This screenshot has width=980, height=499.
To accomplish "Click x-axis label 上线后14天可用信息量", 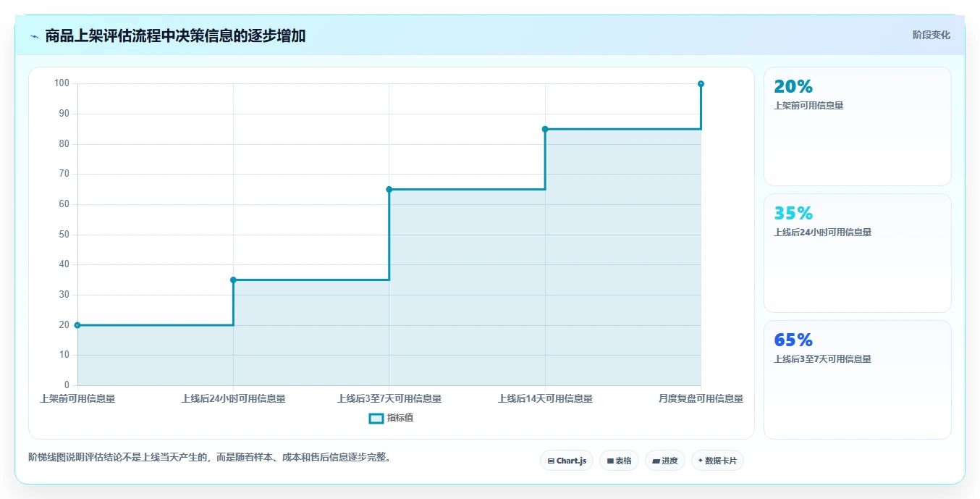I will pyautogui.click(x=545, y=398).
